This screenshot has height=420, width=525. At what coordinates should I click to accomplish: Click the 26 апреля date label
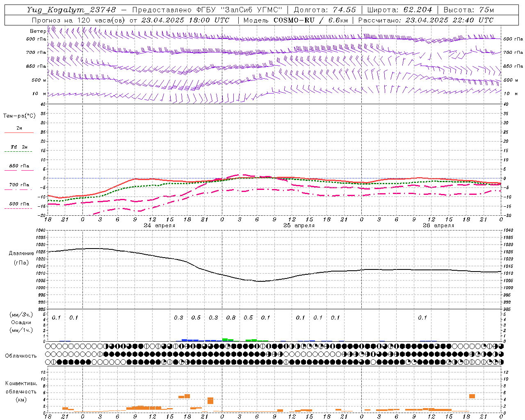(438, 226)
